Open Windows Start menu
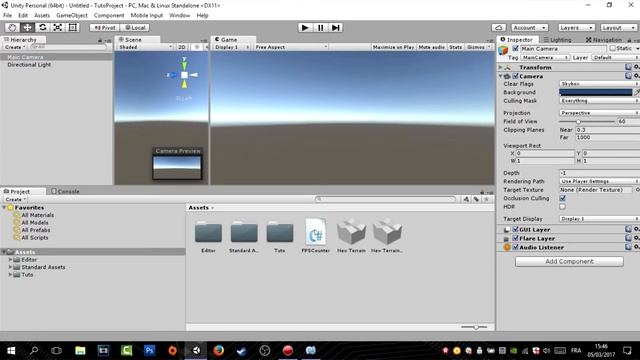Image resolution: width=640 pixels, height=360 pixels. point(11,350)
